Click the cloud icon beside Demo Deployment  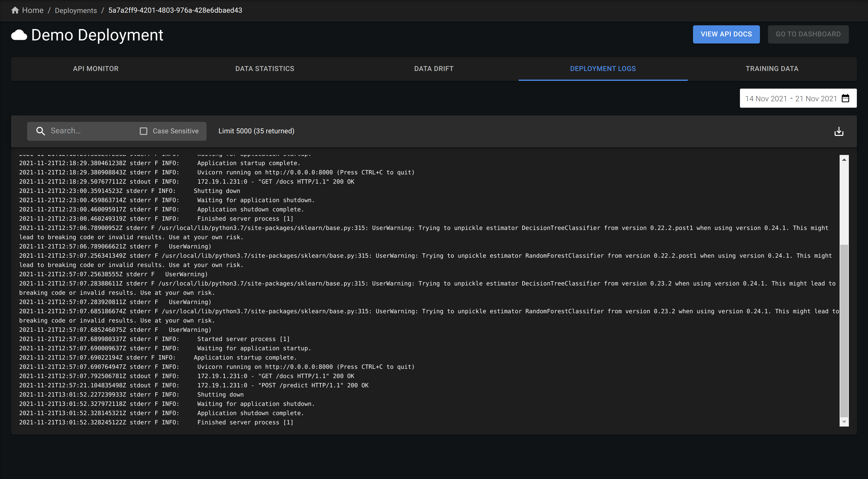coord(19,35)
